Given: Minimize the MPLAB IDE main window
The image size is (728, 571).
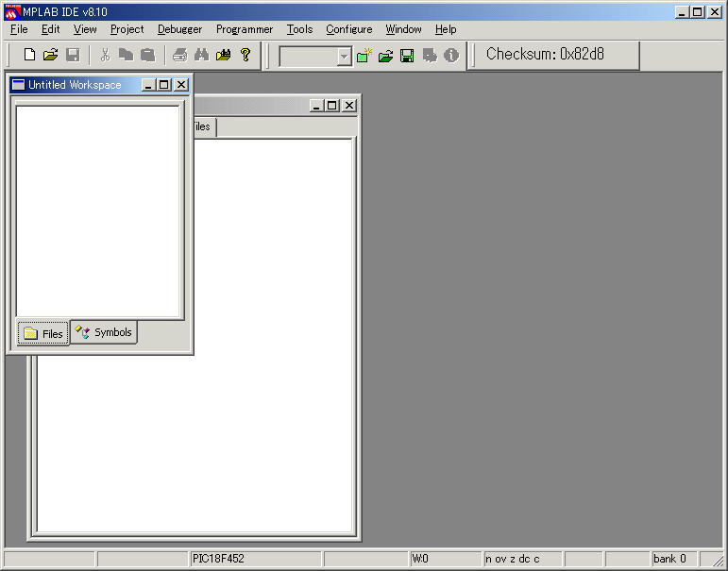Looking at the screenshot, I should coord(682,12).
